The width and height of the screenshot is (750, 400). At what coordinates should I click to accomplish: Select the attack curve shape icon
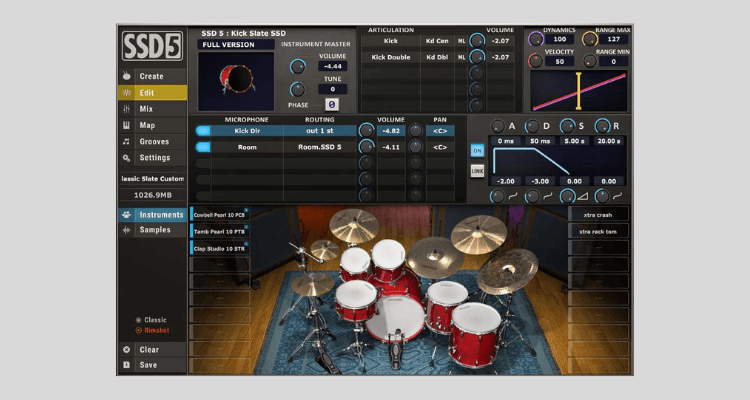(513, 196)
